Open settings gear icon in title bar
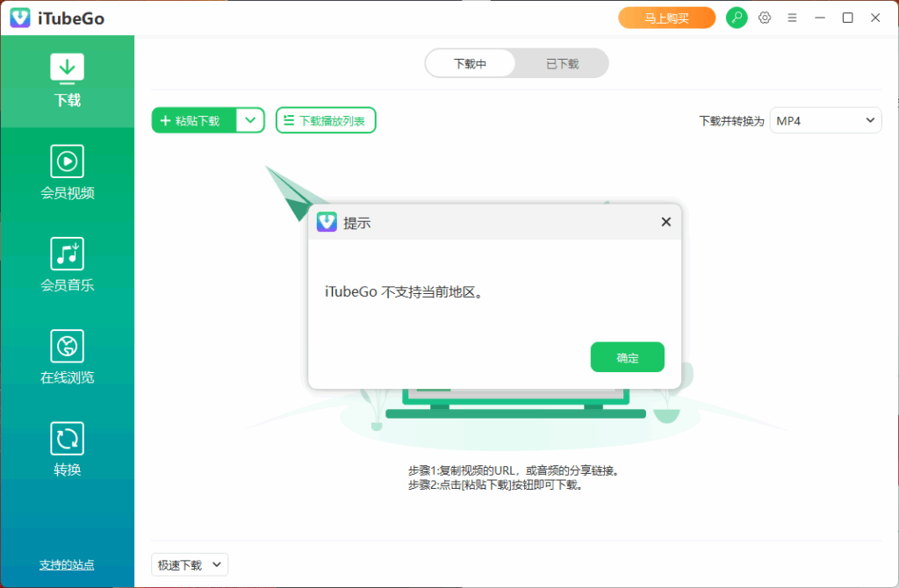 pos(765,18)
